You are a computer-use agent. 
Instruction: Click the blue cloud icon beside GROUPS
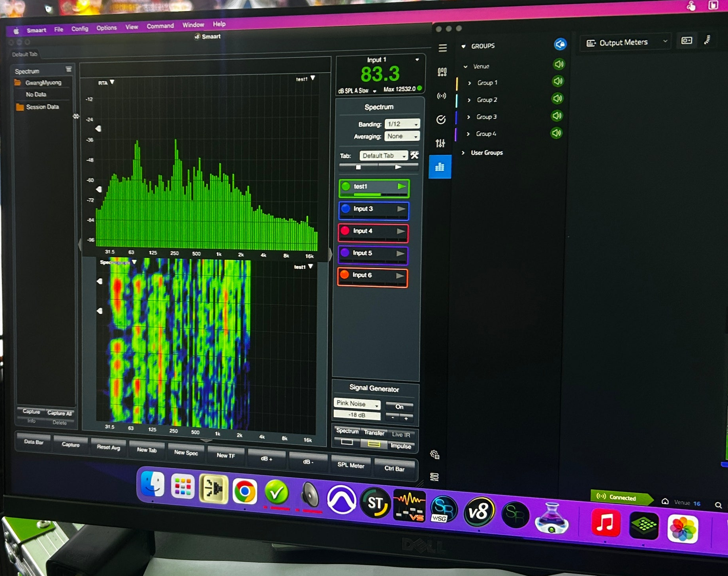(560, 44)
